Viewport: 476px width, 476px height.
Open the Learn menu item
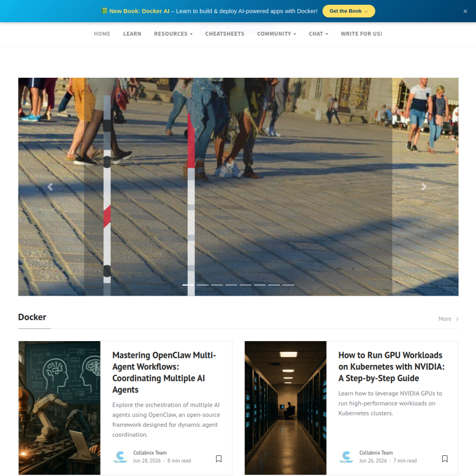[x=132, y=34]
